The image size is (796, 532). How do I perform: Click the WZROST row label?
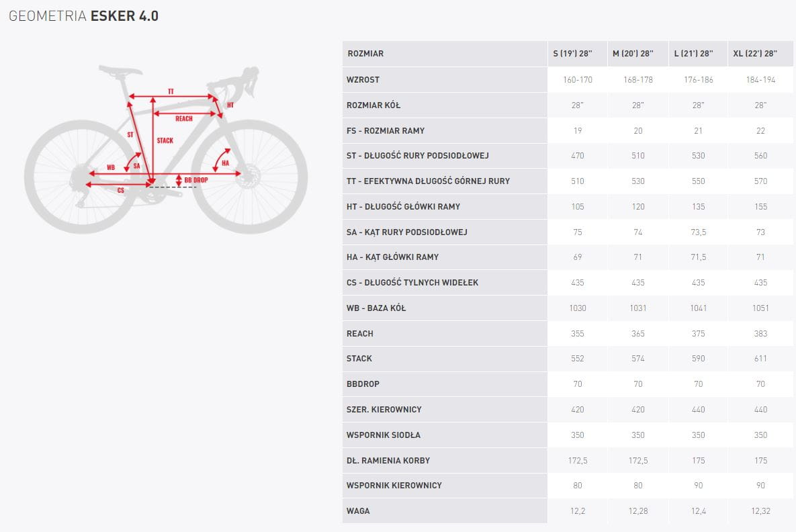point(363,80)
